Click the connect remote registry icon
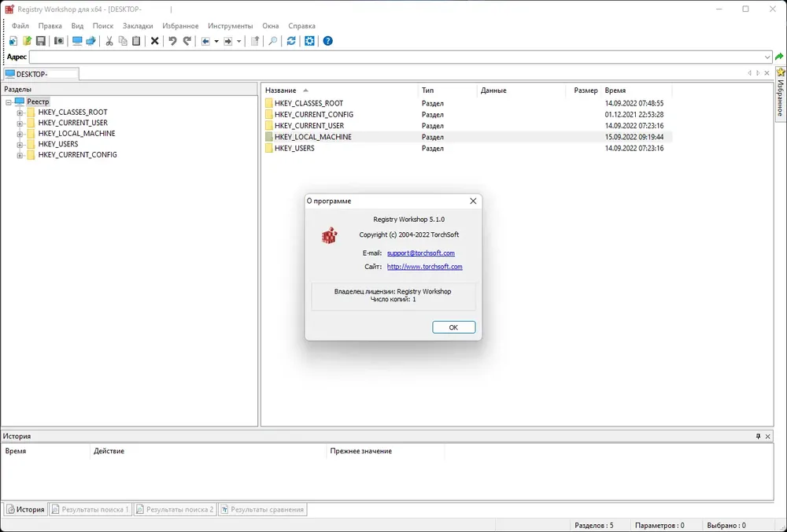 [91, 41]
